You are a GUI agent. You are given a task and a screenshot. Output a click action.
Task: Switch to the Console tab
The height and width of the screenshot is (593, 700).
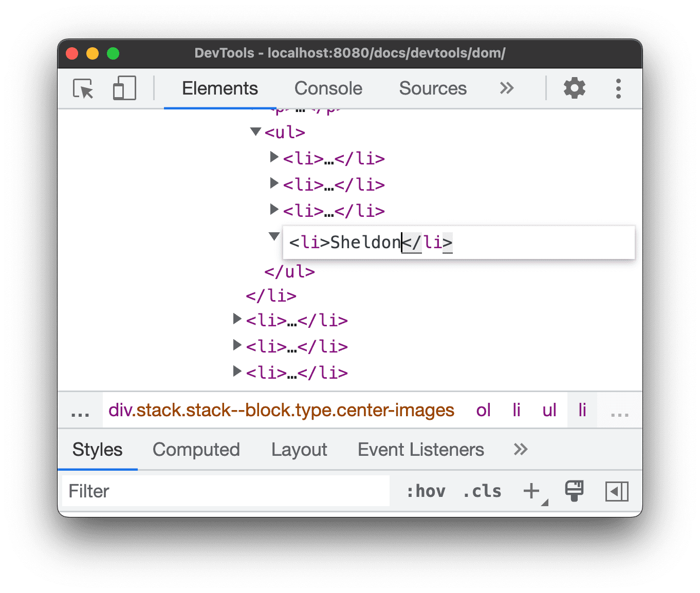point(328,88)
